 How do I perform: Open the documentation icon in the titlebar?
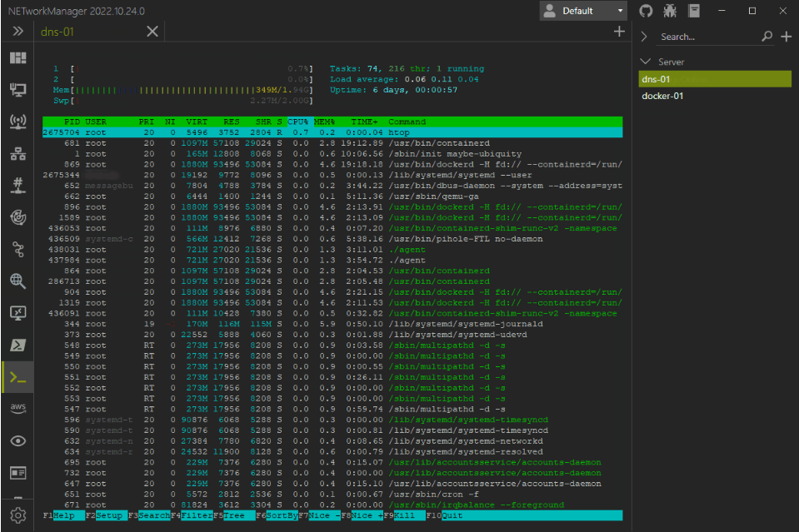[x=695, y=11]
